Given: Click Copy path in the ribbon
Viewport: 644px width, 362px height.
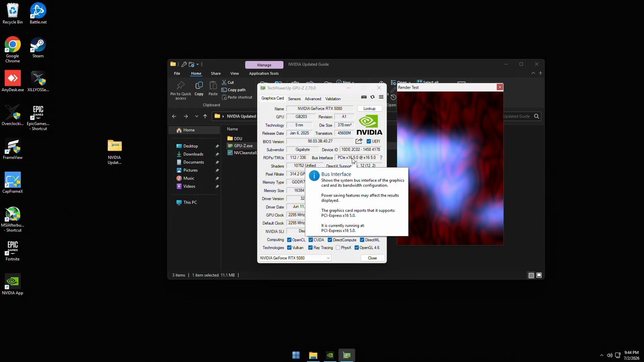Looking at the screenshot, I should [x=234, y=90].
